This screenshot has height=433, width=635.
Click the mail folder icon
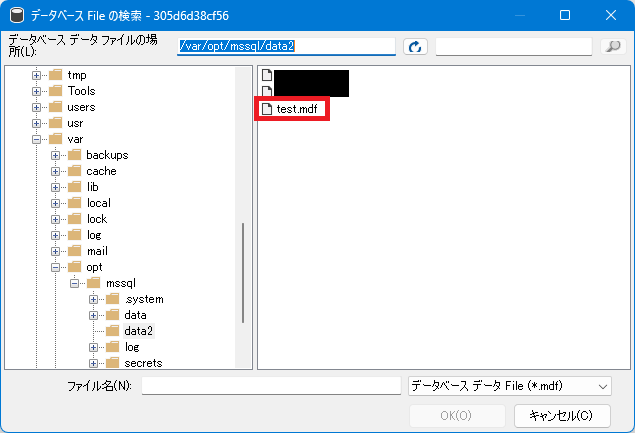[x=75, y=251]
